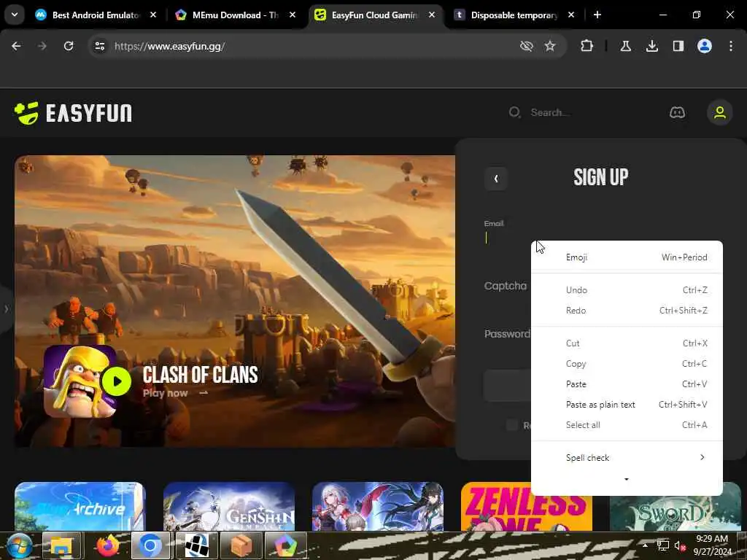The image size is (747, 560).
Task: Switch to Disposable temporary email tab
Action: [514, 15]
